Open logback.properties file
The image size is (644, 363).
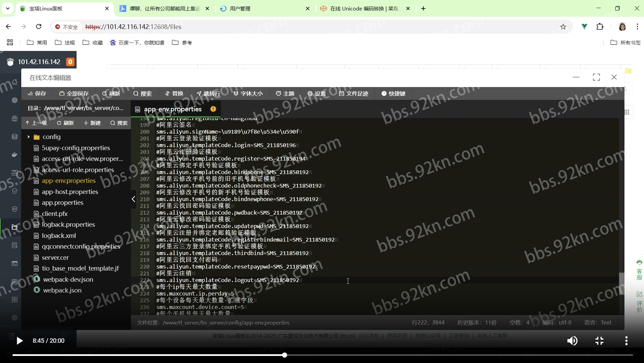pos(68,224)
